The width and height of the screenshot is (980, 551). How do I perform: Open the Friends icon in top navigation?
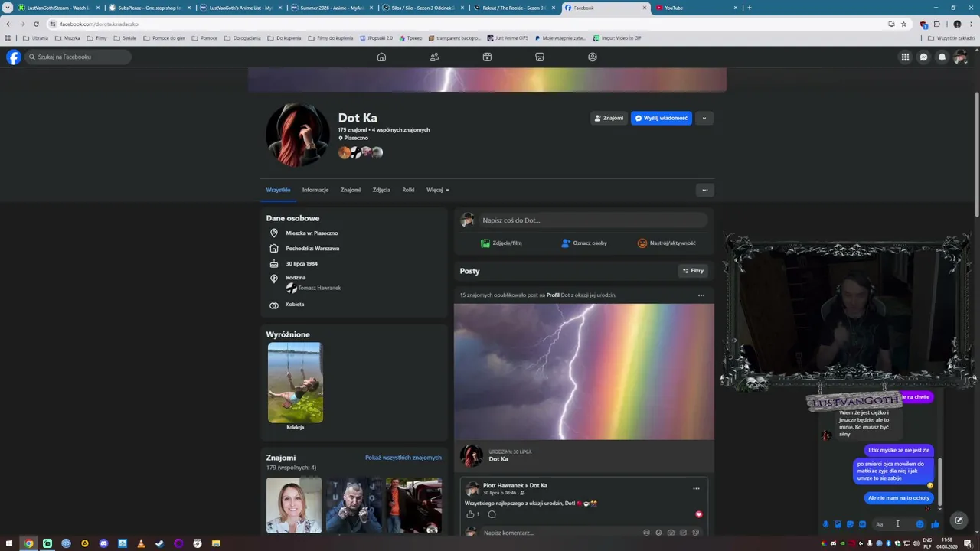click(x=434, y=57)
